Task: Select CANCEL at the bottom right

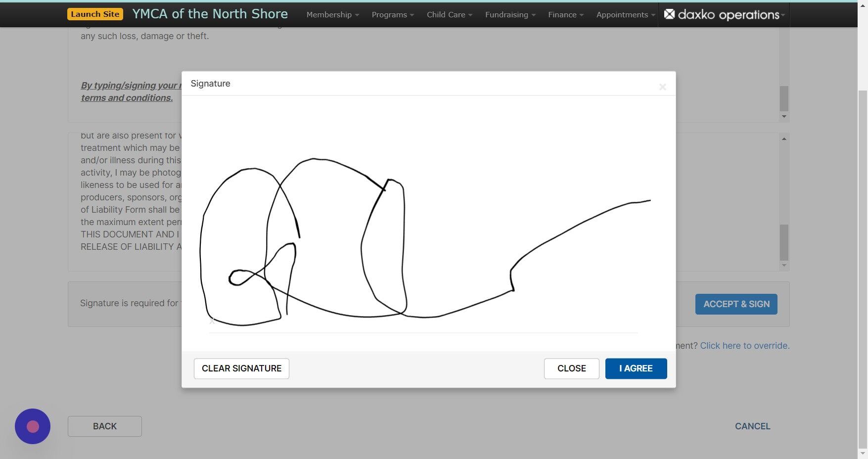Action: [x=752, y=426]
